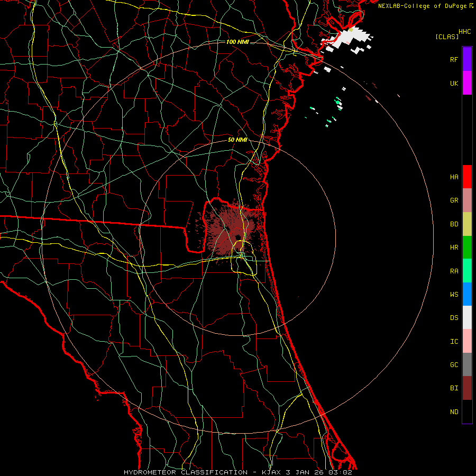Select the BD yellow legend color block

point(467,224)
